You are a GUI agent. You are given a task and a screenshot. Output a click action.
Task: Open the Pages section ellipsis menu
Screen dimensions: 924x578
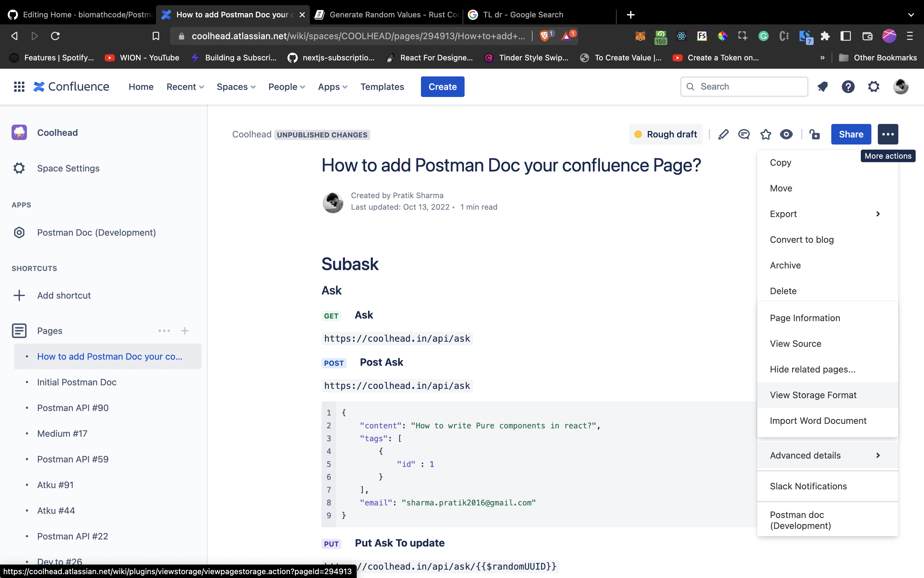[164, 331]
